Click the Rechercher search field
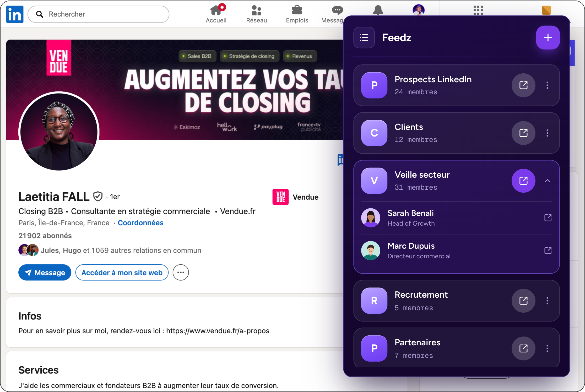Screen dimensions: 585x392 pyautogui.click(x=98, y=14)
